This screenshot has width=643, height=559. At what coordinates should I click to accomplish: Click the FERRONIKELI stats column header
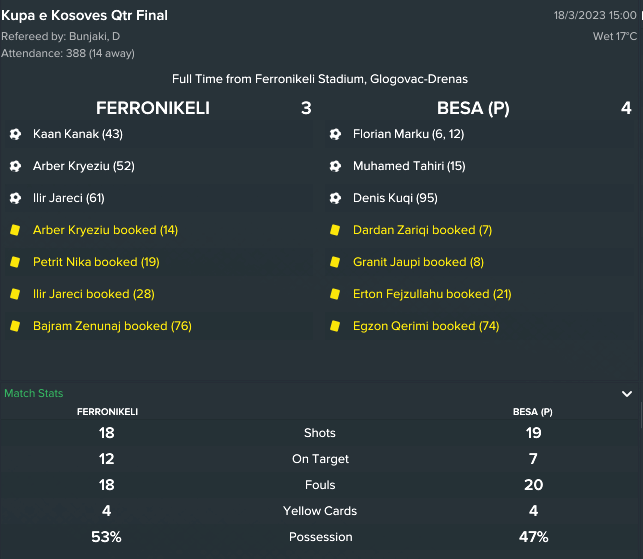107,412
